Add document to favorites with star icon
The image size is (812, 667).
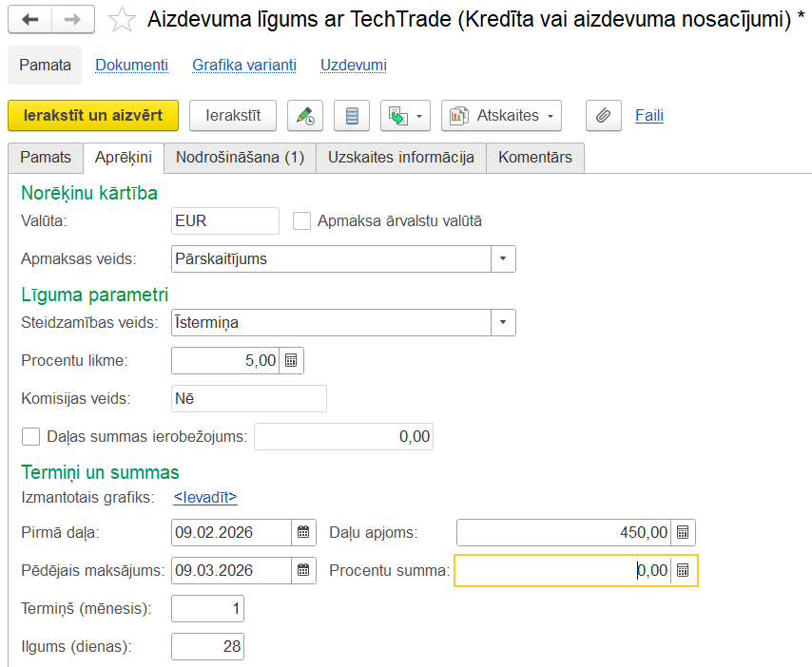122,20
